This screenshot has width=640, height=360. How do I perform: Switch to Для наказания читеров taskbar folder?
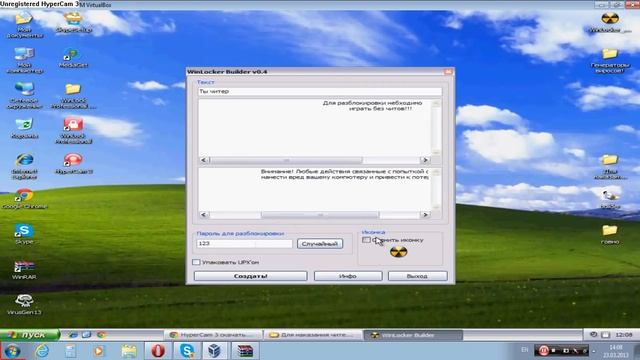(x=313, y=335)
